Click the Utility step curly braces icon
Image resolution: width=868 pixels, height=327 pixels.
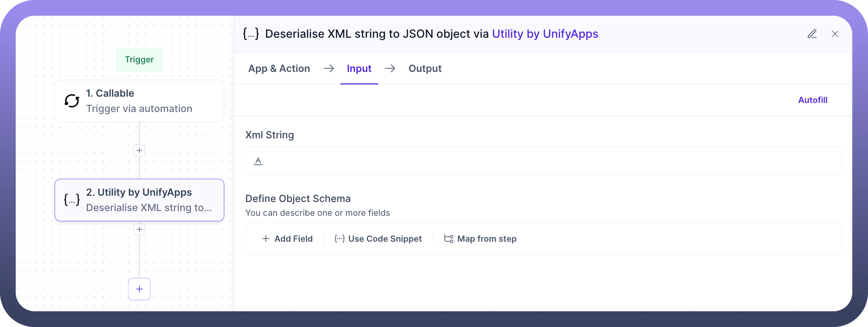(72, 200)
